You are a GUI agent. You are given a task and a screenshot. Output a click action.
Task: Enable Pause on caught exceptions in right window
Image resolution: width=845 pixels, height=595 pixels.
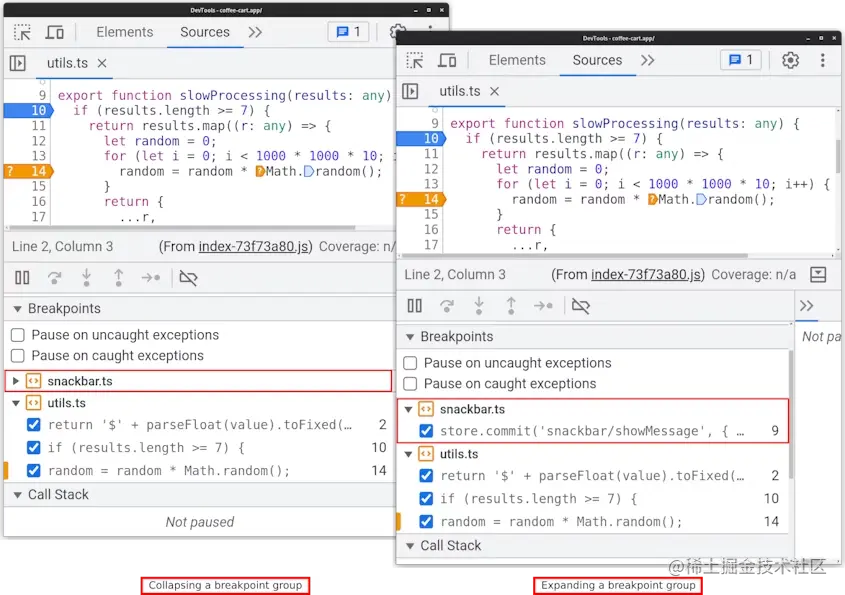[410, 384]
